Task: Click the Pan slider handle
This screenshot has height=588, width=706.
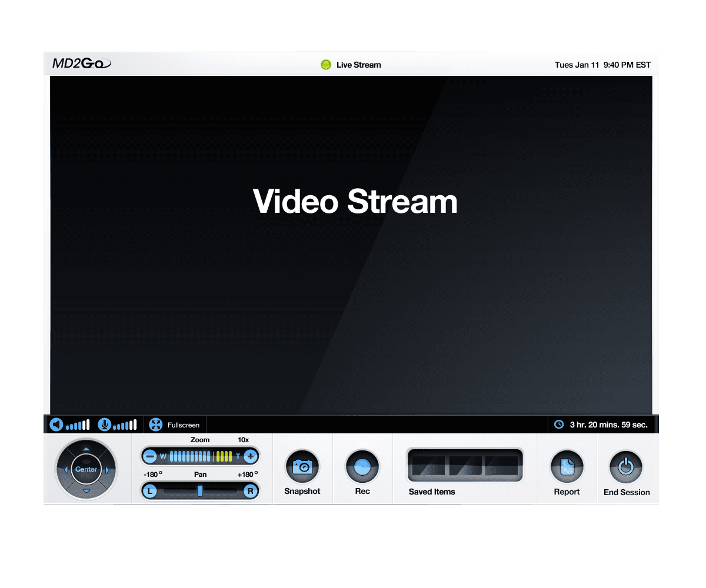Action: [200, 491]
